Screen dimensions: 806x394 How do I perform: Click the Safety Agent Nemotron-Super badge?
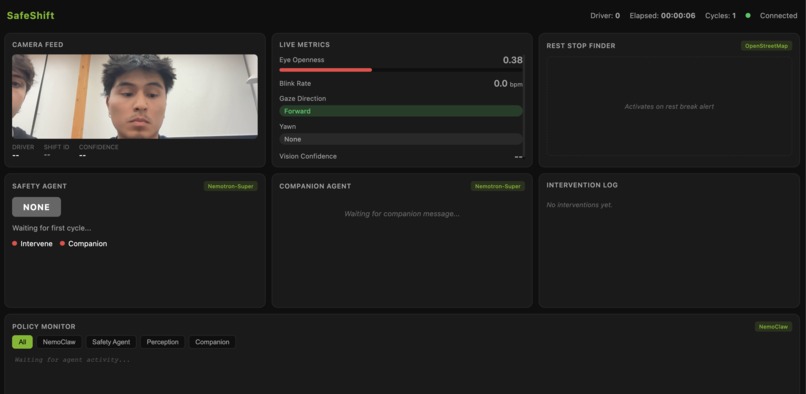230,186
